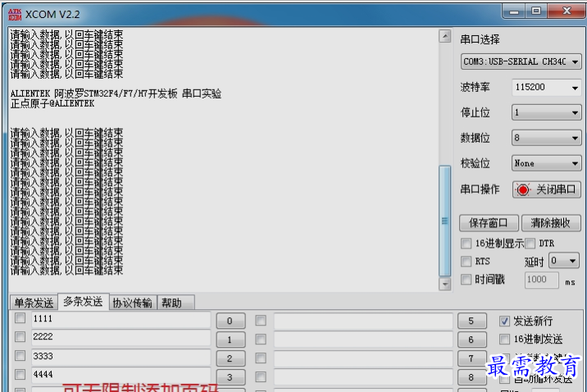Image resolution: width=587 pixels, height=392 pixels.
Task: Click the empty input field beside button 5
Action: pyautogui.click(x=363, y=321)
